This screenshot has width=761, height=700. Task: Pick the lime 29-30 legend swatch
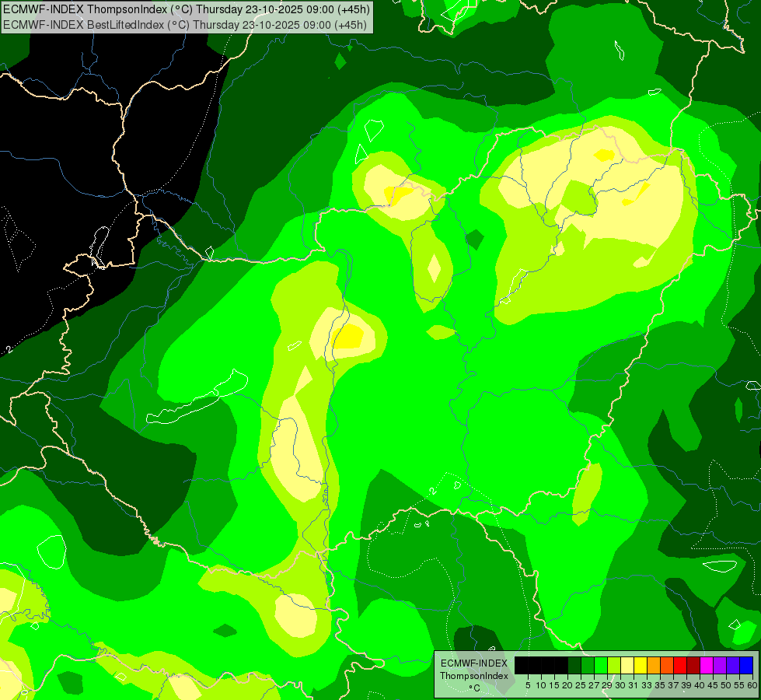pyautogui.click(x=614, y=665)
